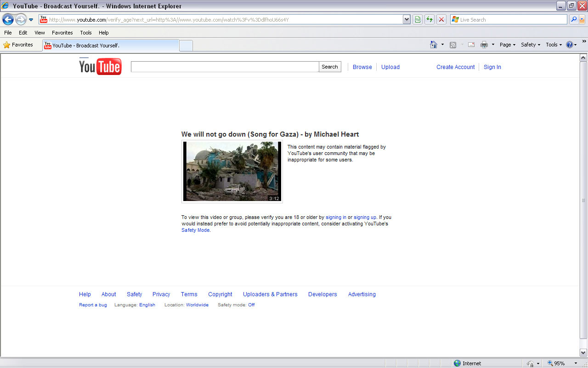Open the Safety dropdown in command bar
The height and width of the screenshot is (368, 588).
click(x=531, y=45)
